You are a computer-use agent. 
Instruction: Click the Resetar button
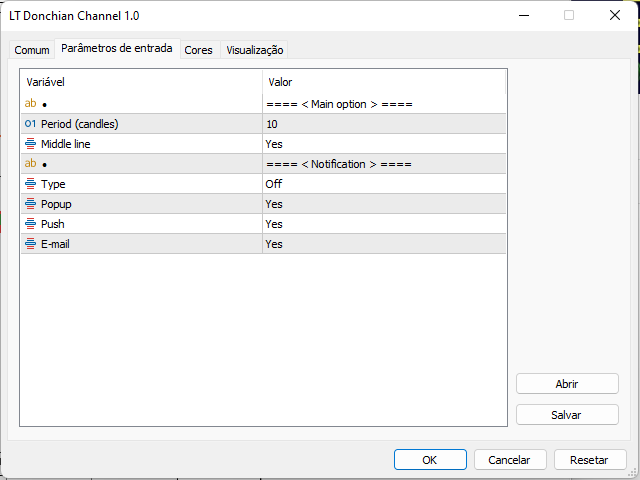590,460
